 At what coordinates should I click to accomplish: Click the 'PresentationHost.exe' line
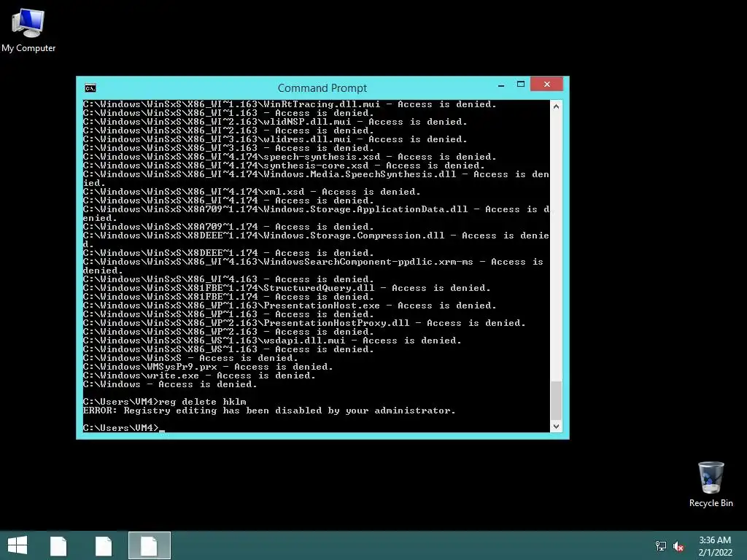click(x=290, y=306)
